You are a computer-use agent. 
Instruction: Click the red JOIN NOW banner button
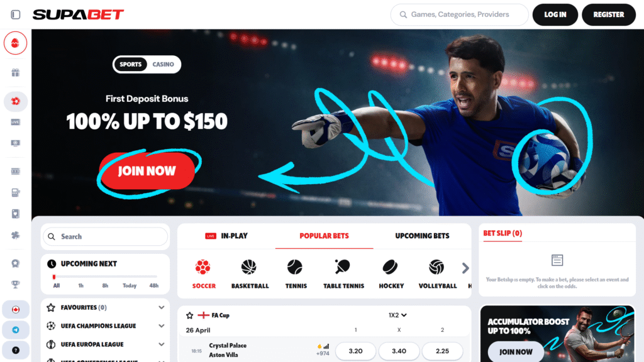pos(147,171)
